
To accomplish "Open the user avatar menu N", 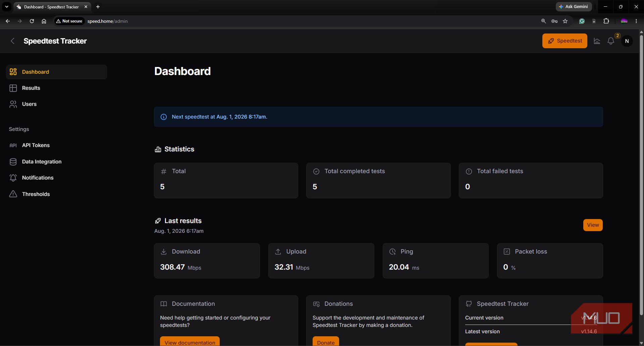I will coord(627,41).
